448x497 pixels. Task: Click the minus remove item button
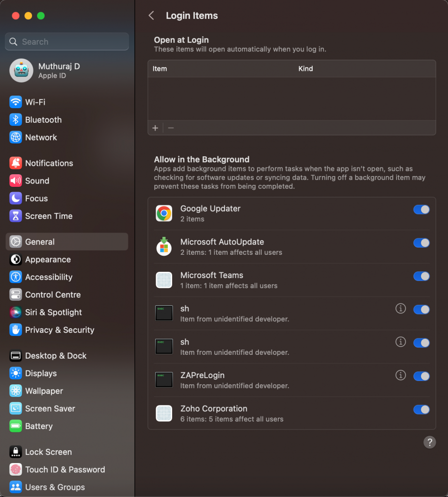pyautogui.click(x=171, y=128)
